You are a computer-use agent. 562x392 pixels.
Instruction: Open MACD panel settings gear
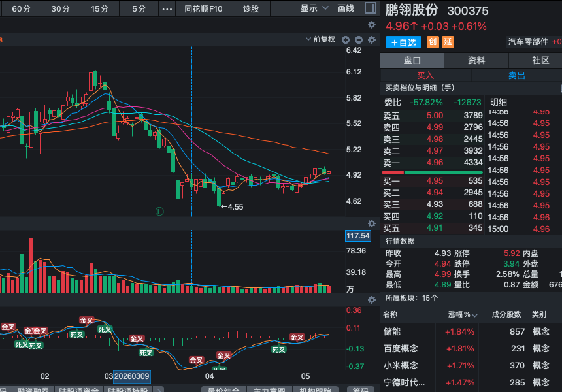point(372,300)
